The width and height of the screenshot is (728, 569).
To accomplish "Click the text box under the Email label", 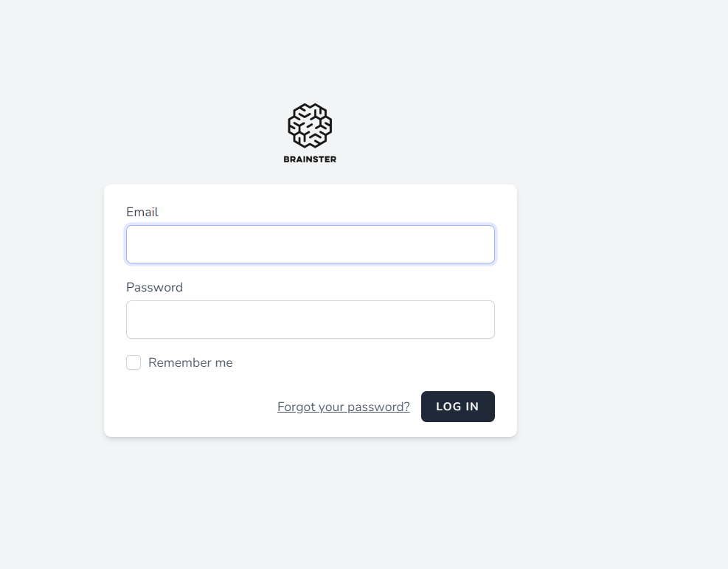I will [x=310, y=244].
